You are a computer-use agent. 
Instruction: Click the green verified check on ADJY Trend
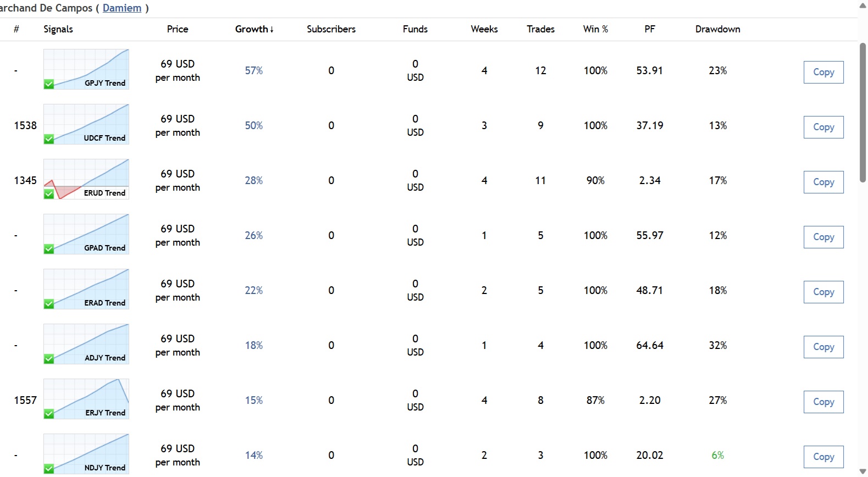click(x=49, y=359)
